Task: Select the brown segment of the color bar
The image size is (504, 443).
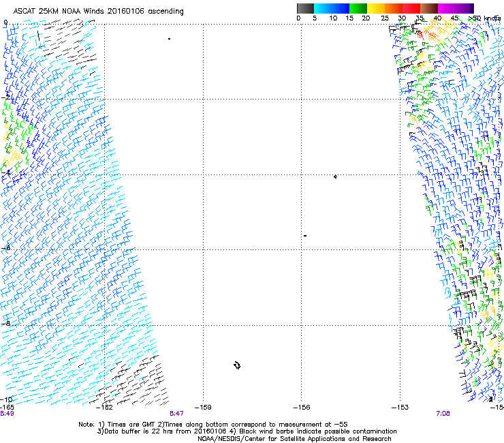Action: click(x=429, y=8)
